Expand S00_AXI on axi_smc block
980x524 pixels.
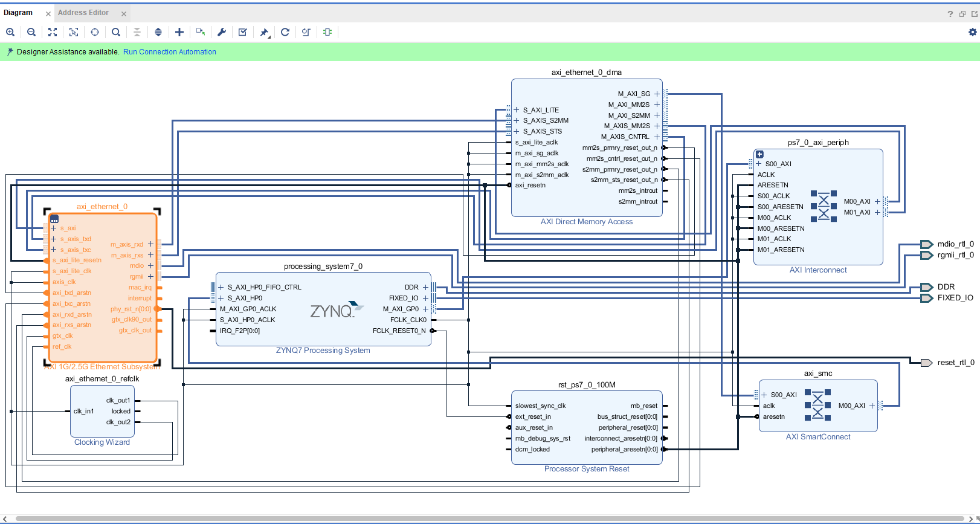pos(764,395)
